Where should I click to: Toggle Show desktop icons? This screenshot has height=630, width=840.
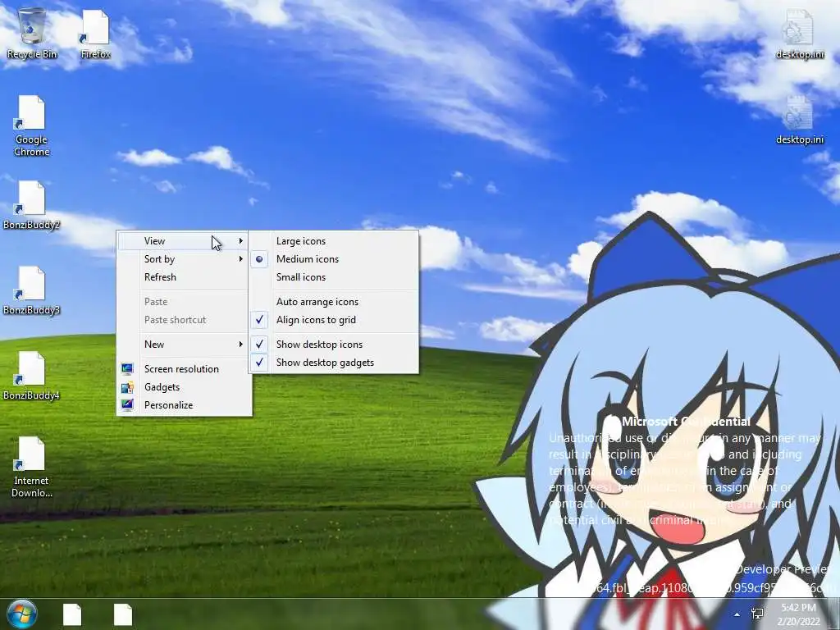click(333, 345)
